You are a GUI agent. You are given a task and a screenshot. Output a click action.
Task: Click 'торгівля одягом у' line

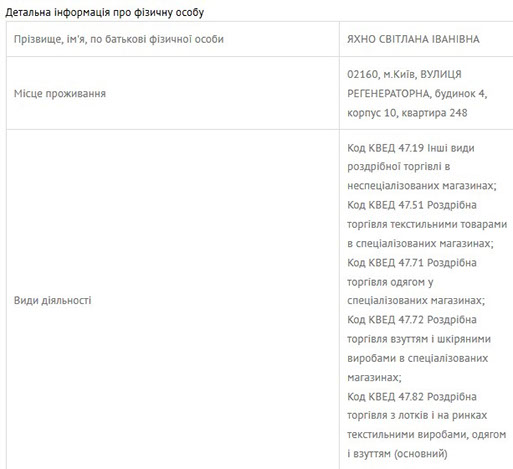click(390, 282)
